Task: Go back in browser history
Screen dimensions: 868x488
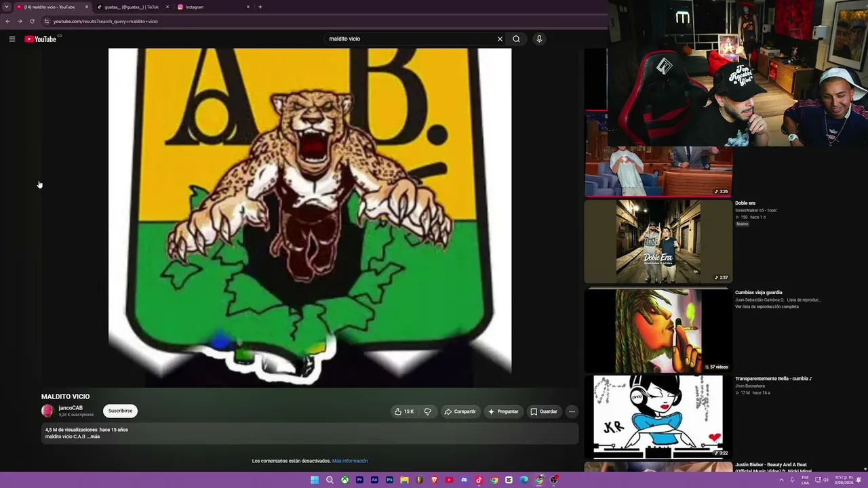Action: 7,21
